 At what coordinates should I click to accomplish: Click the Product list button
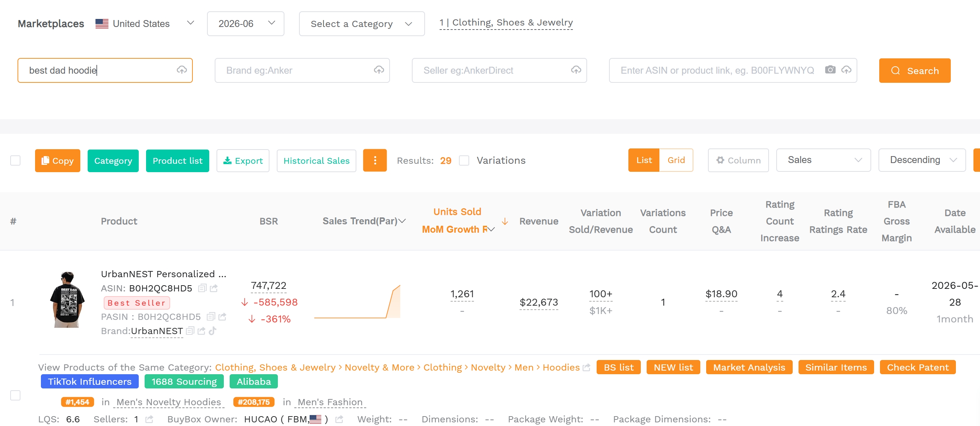tap(177, 160)
